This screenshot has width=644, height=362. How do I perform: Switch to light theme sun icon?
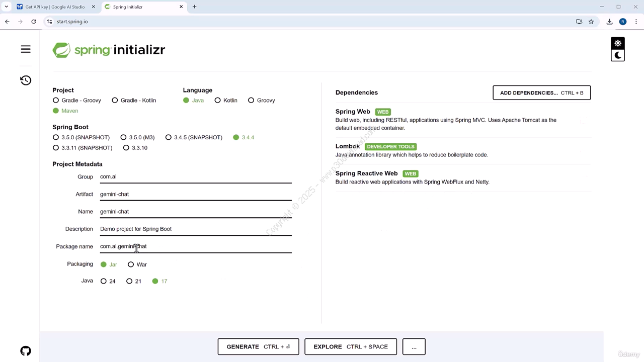pos(618,43)
